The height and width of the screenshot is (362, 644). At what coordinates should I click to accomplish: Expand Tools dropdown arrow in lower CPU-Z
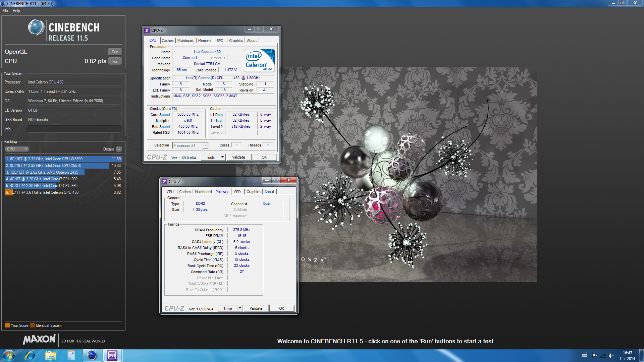click(240, 309)
